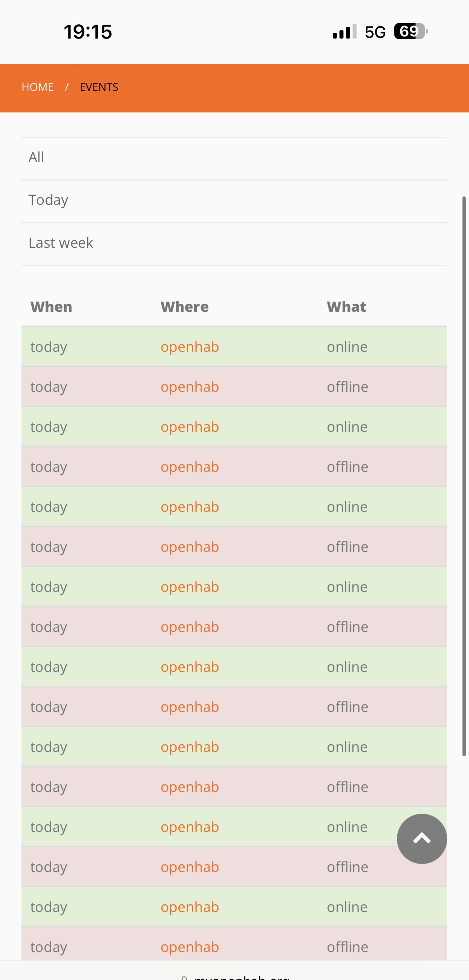469x980 pixels.
Task: Click the scroll-to-top arrow button
Action: (421, 839)
